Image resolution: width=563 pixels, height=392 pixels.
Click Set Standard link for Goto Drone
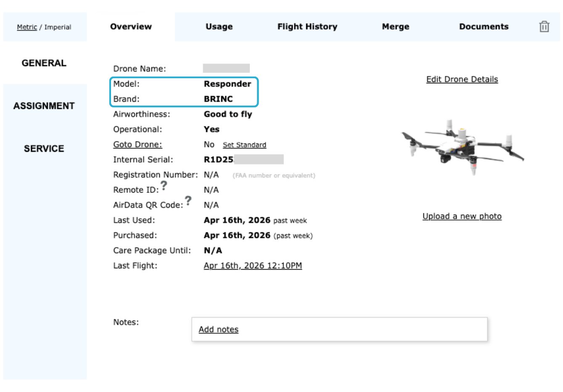tap(244, 145)
